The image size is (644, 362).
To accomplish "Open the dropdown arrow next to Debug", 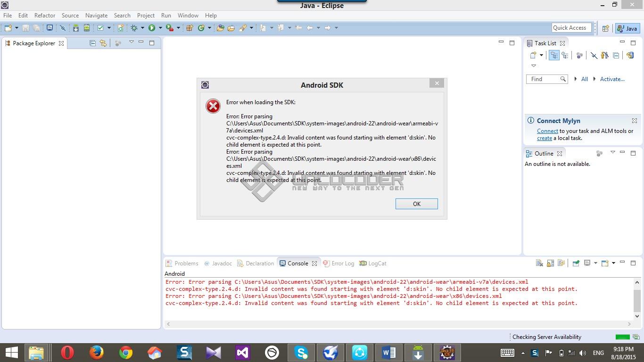I will coord(142,28).
